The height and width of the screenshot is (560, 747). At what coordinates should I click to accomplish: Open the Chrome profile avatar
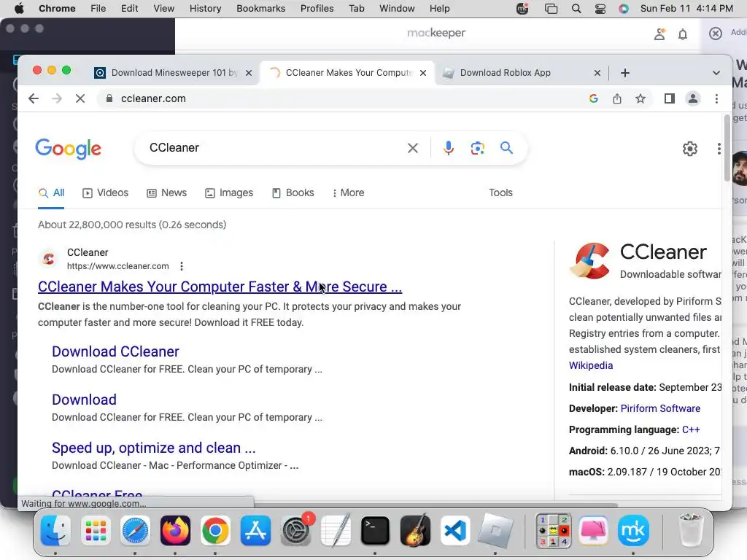pyautogui.click(x=693, y=98)
